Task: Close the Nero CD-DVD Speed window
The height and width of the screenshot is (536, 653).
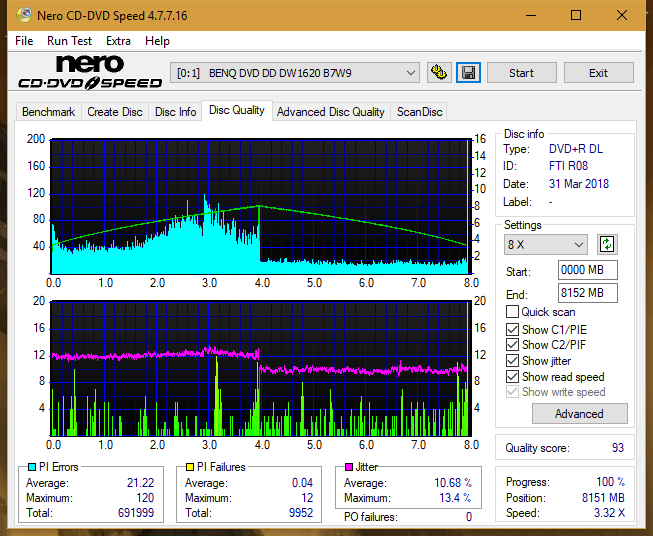Action: pyautogui.click(x=622, y=16)
